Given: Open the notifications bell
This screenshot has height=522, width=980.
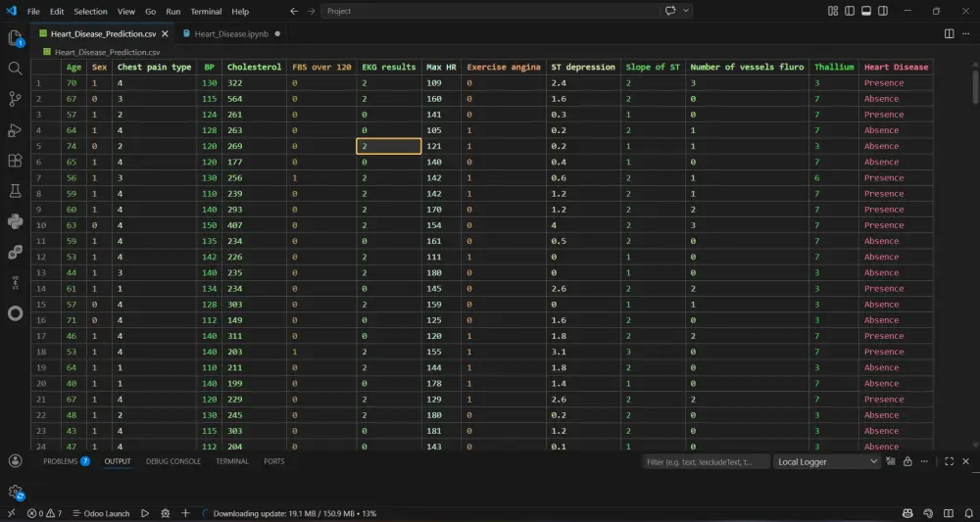Looking at the screenshot, I should (967, 513).
